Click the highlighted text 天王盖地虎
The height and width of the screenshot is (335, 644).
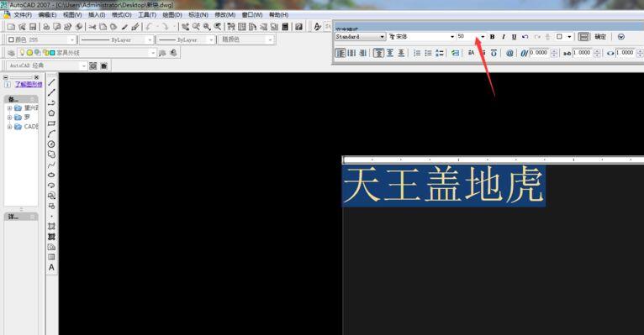coord(443,186)
